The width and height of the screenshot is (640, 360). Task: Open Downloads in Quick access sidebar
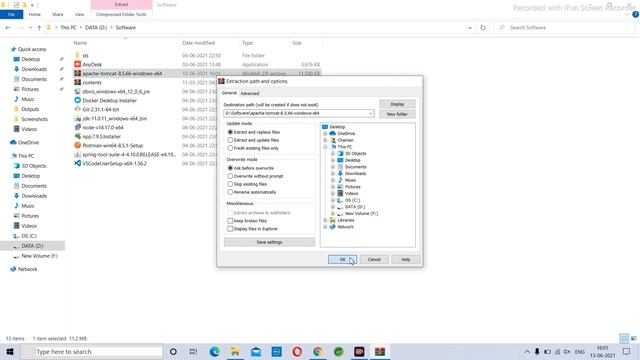pos(34,69)
